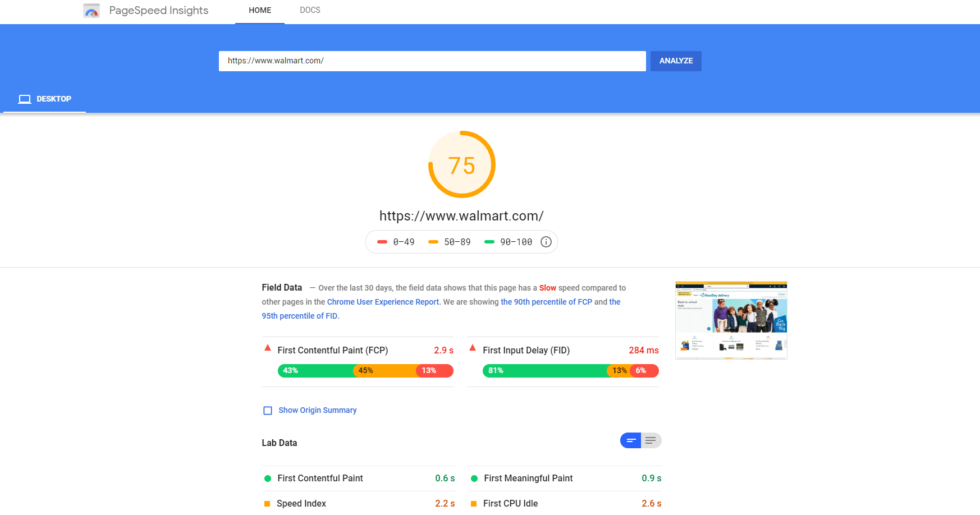Click the First CPU Idle metric label
This screenshot has width=980, height=515.
[510, 504]
